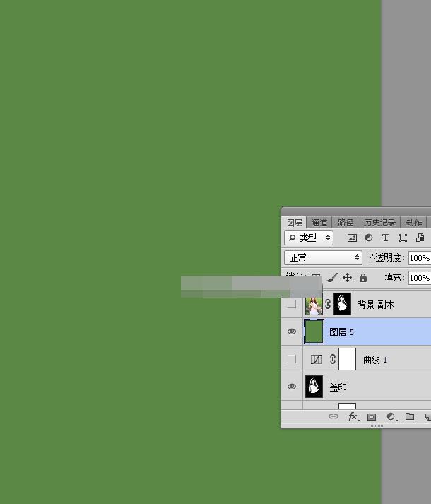
Task: Click the 盖印 layer thumbnail
Action: pos(314,387)
